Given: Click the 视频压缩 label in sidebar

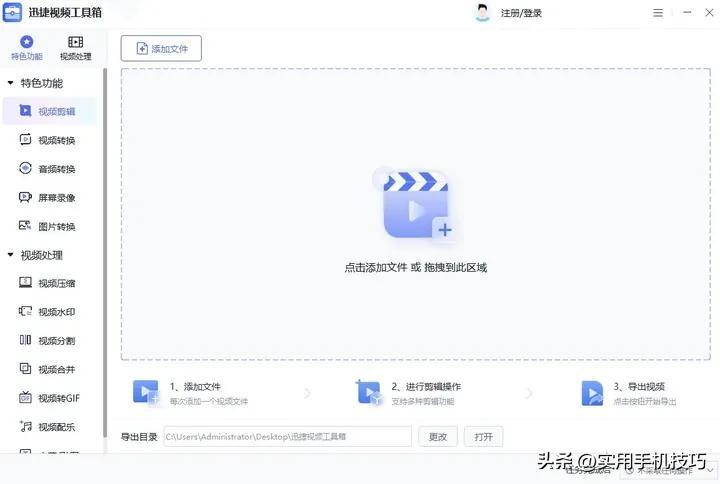Looking at the screenshot, I should 56,283.
